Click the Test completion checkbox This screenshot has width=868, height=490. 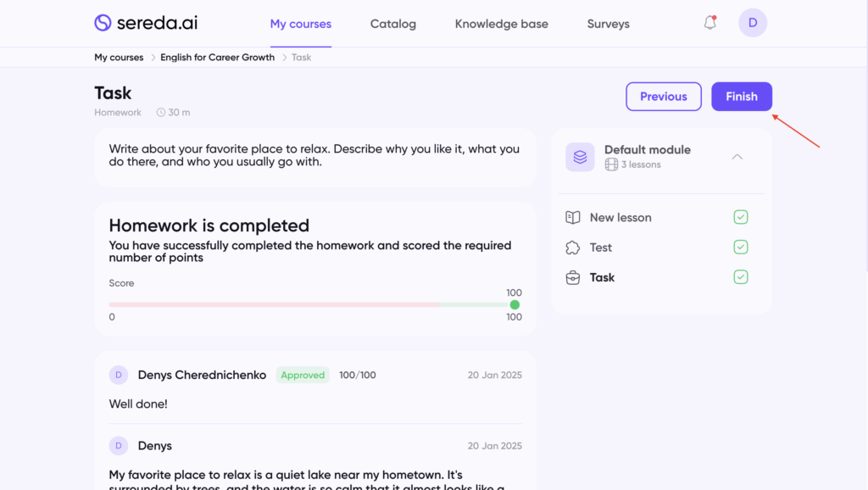click(x=741, y=248)
